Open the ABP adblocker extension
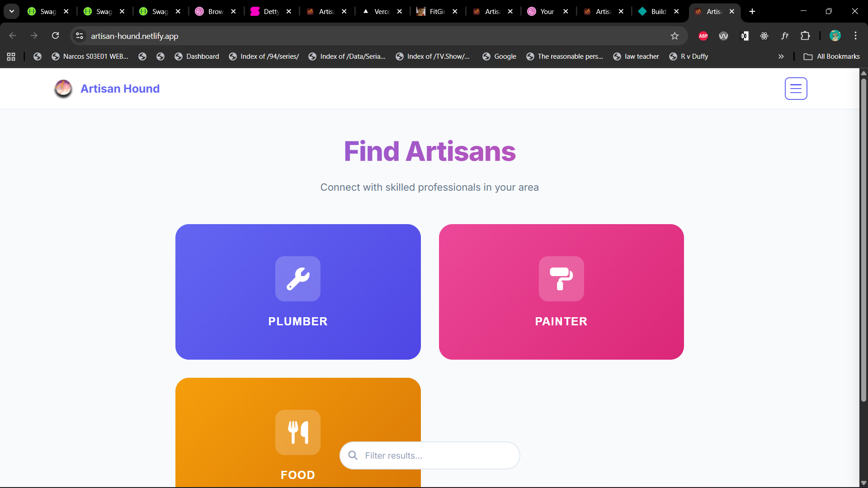868x488 pixels. click(x=703, y=36)
